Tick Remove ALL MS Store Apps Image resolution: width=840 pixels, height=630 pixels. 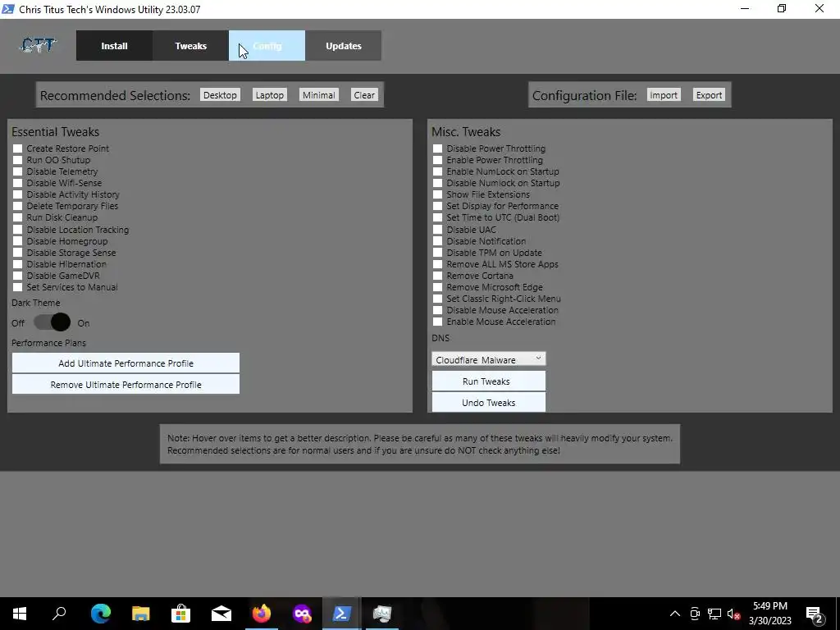coord(438,264)
